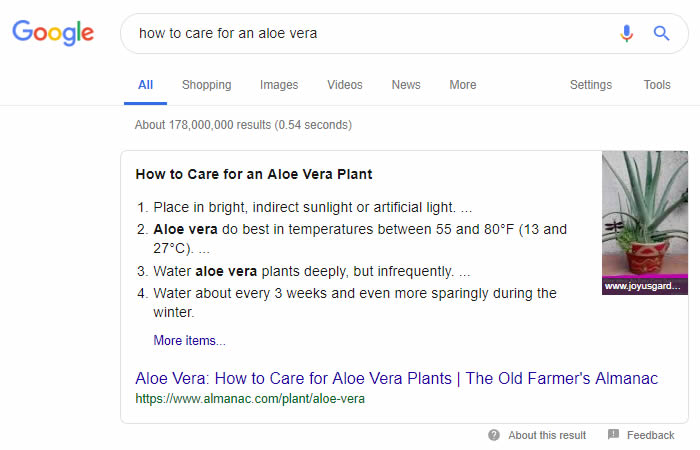The width and height of the screenshot is (700, 450).
Task: Activate voice search microphone icon
Action: pyautogui.click(x=627, y=33)
